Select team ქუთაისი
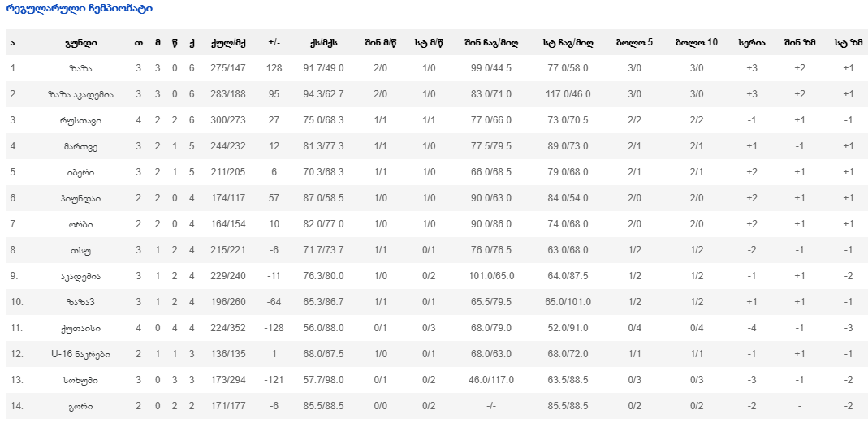 point(81,328)
